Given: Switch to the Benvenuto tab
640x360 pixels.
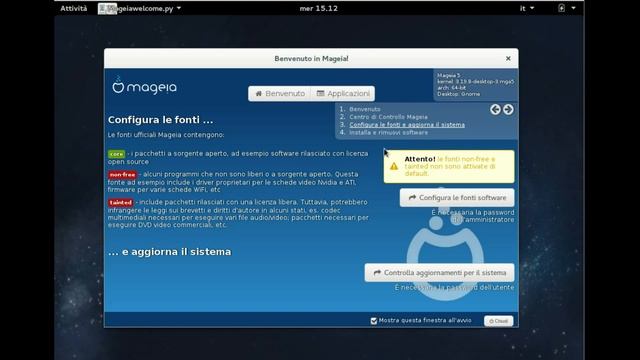Looking at the screenshot, I should [x=280, y=93].
